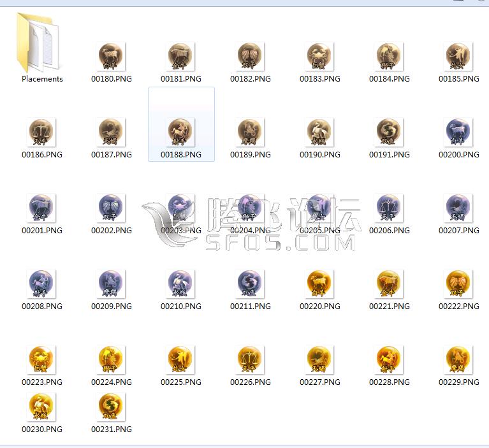Select the purple 00201.PNG thumbnail
Screen dimensions: 489x448
(42, 208)
